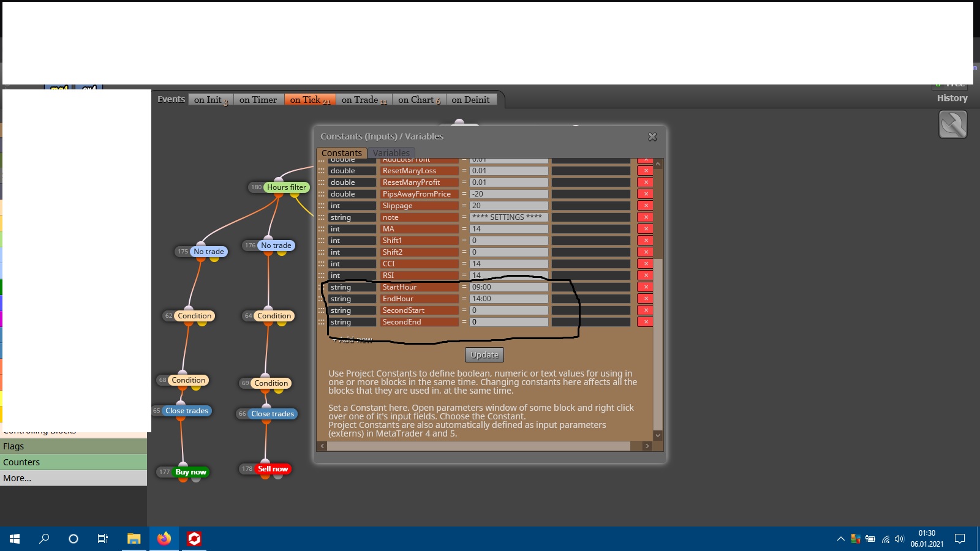Open the Counters block category
Screen dimensions: 980x551
(73, 462)
